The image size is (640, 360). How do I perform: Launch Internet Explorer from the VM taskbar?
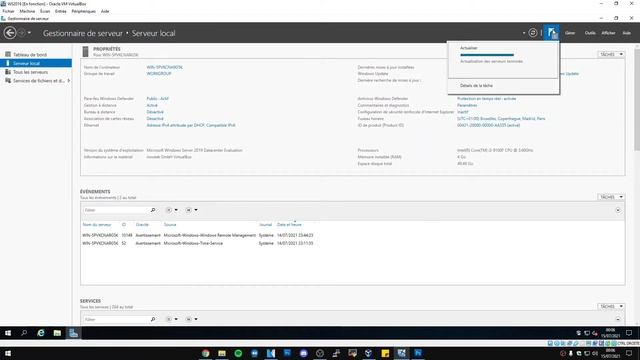(41, 333)
